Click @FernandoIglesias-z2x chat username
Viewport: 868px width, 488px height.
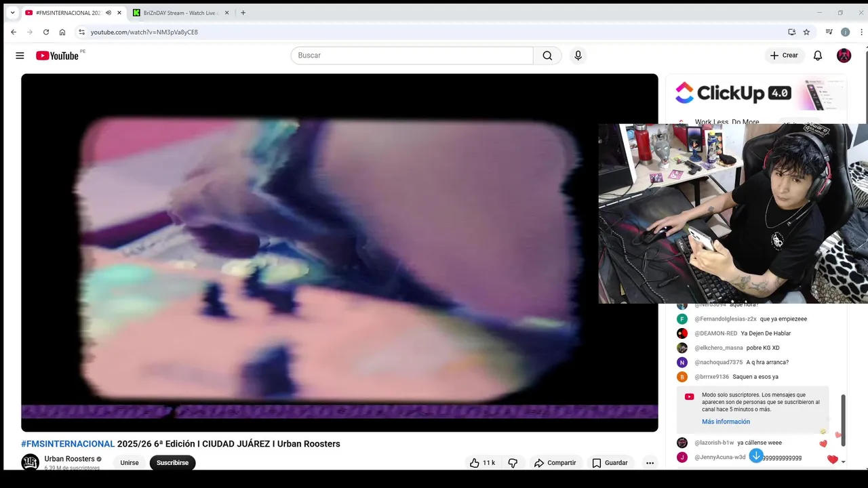[x=725, y=319]
